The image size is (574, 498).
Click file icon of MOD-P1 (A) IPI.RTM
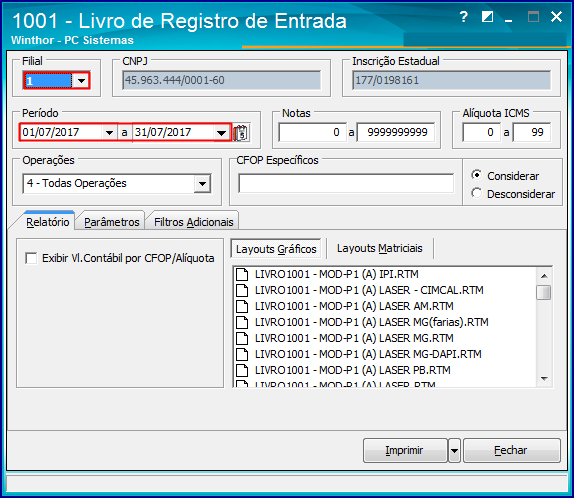[x=242, y=274]
